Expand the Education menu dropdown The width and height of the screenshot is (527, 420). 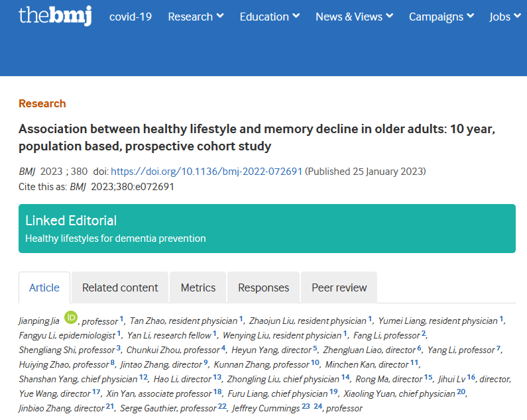click(269, 17)
